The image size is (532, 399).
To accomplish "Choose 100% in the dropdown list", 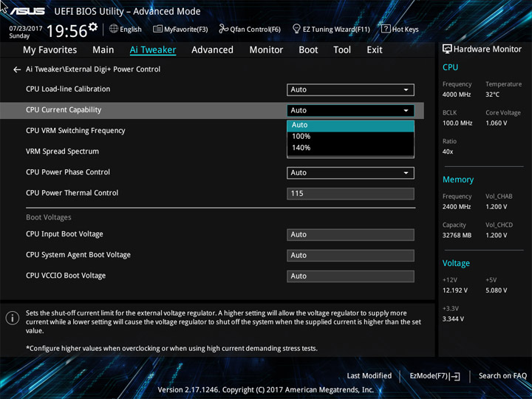I will click(x=350, y=137).
